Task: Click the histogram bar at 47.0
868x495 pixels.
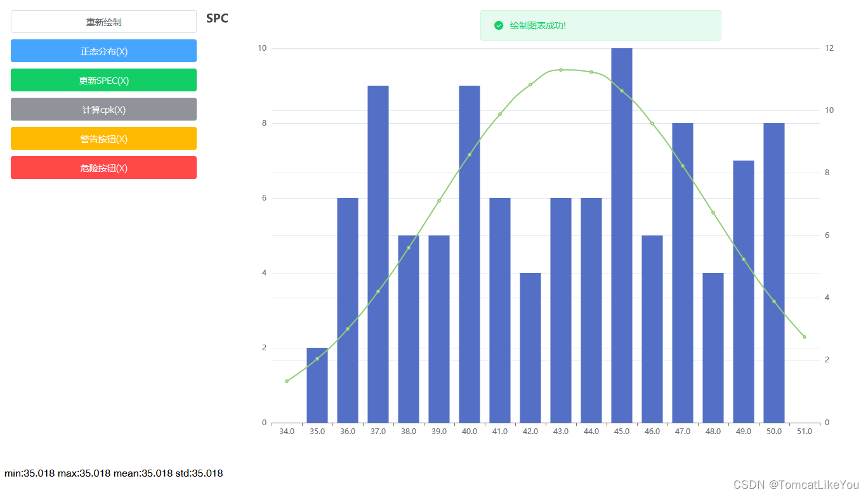Action: (683, 273)
